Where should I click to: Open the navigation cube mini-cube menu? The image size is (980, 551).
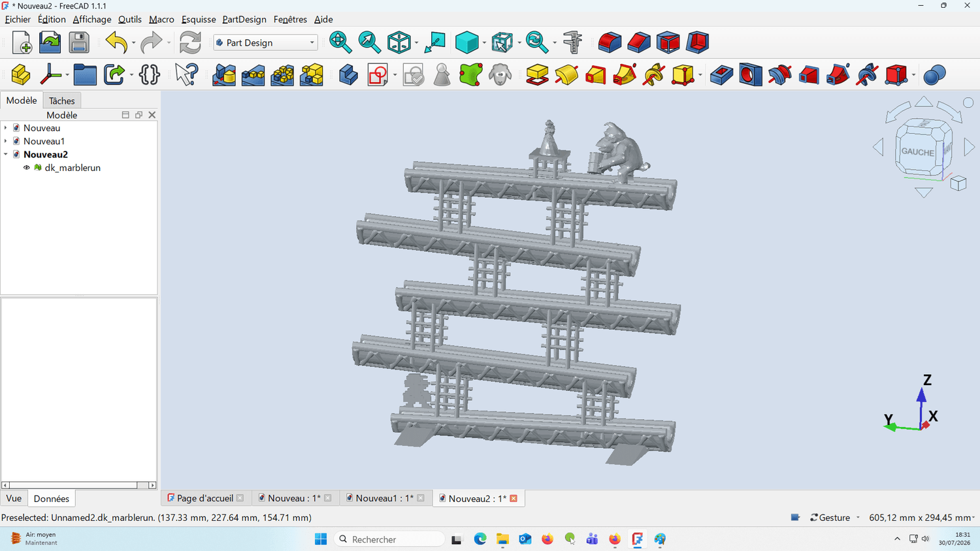coord(958,183)
